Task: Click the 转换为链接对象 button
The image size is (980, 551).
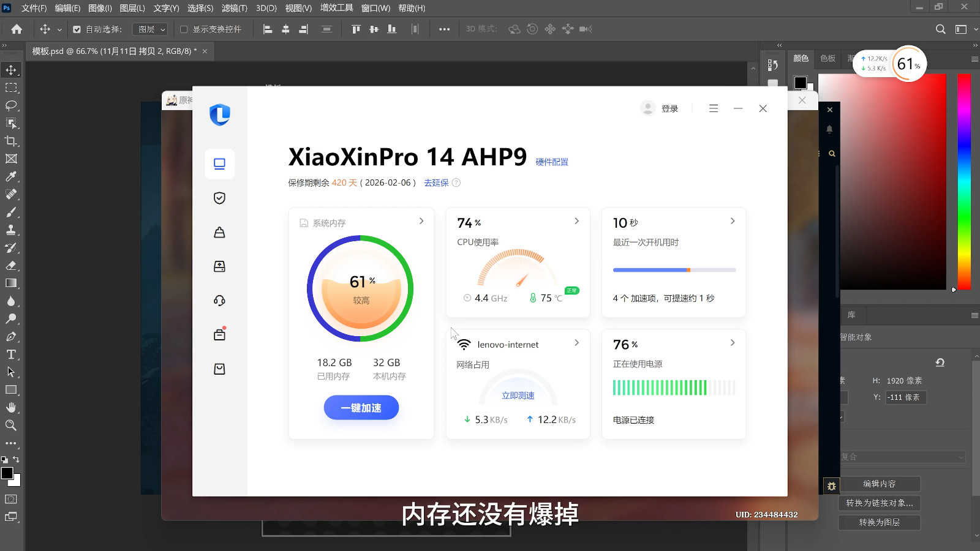Action: point(879,503)
